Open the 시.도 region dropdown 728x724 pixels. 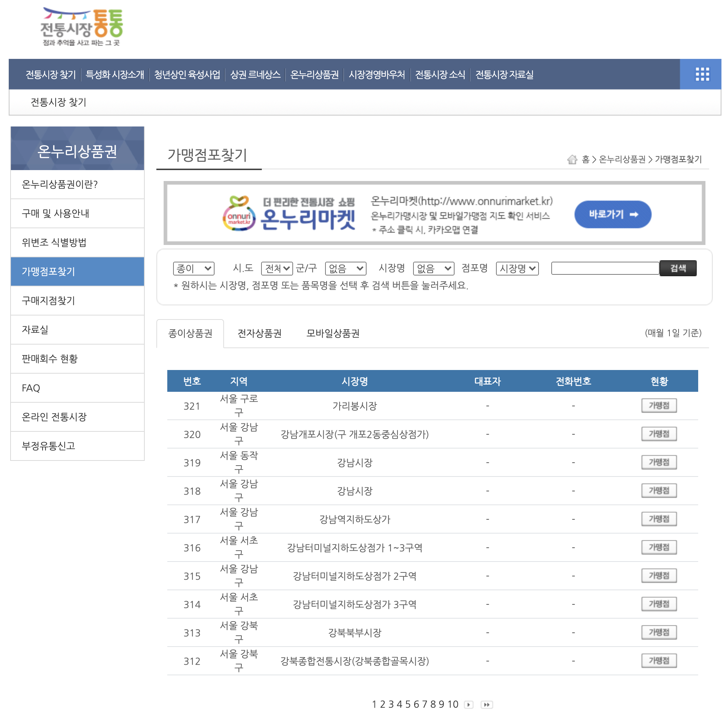pos(277,268)
